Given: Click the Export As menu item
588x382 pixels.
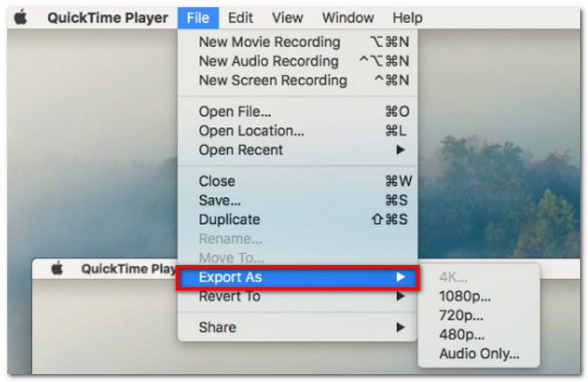Looking at the screenshot, I should pyautogui.click(x=298, y=278).
